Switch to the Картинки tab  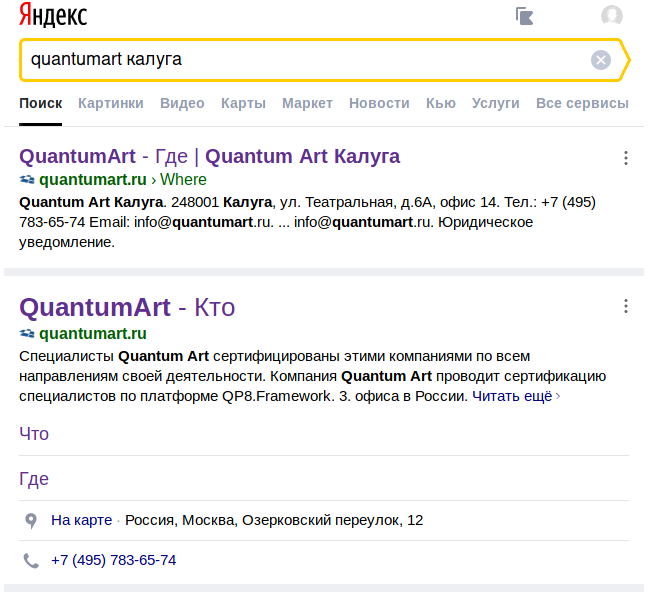point(110,103)
